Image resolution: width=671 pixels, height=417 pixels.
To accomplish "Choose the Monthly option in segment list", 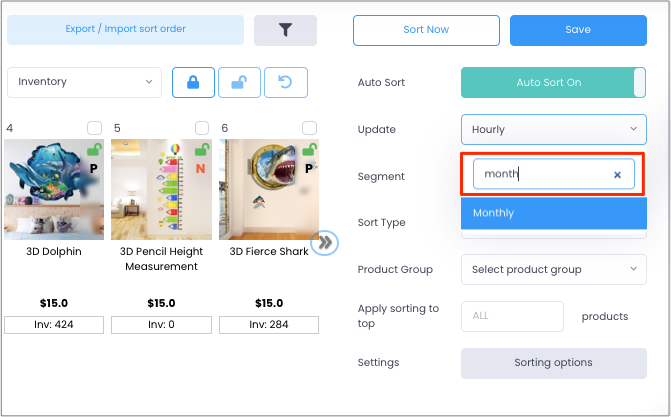I will (x=554, y=213).
